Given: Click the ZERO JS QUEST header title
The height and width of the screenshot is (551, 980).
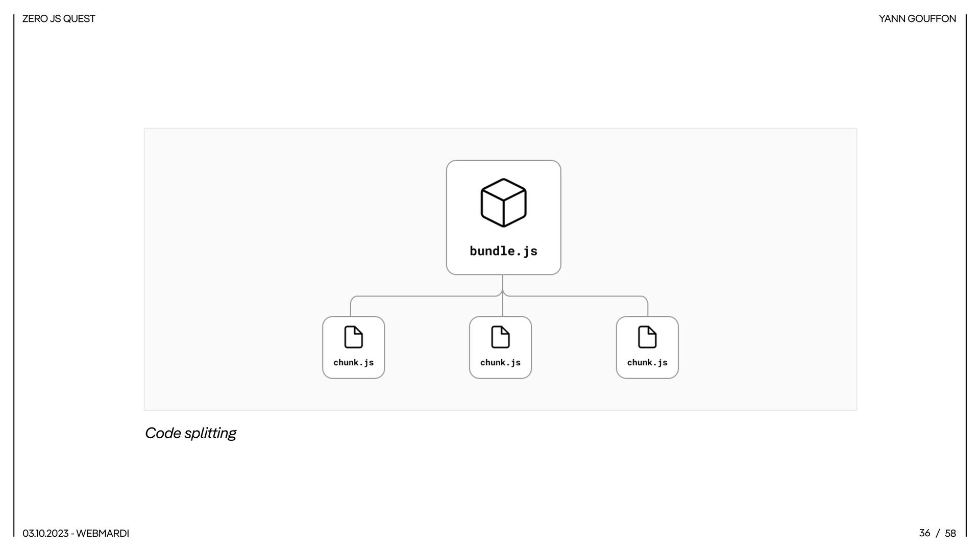Looking at the screenshot, I should [59, 19].
